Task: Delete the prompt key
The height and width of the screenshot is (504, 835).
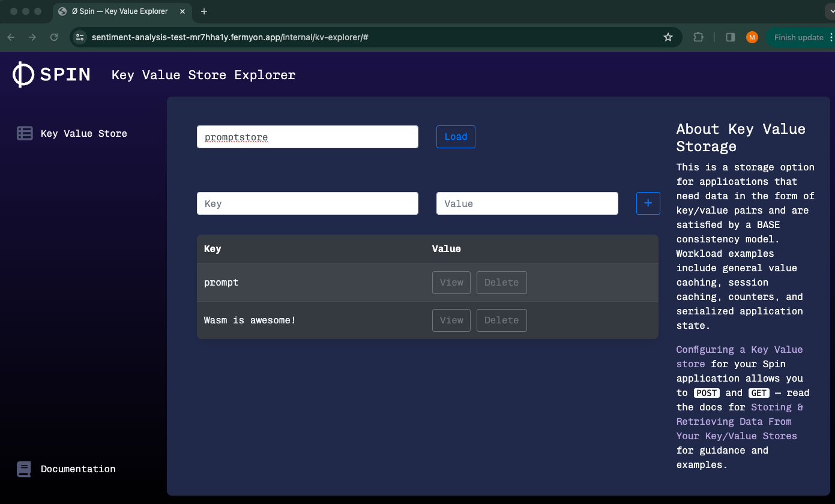Action: pyautogui.click(x=502, y=283)
